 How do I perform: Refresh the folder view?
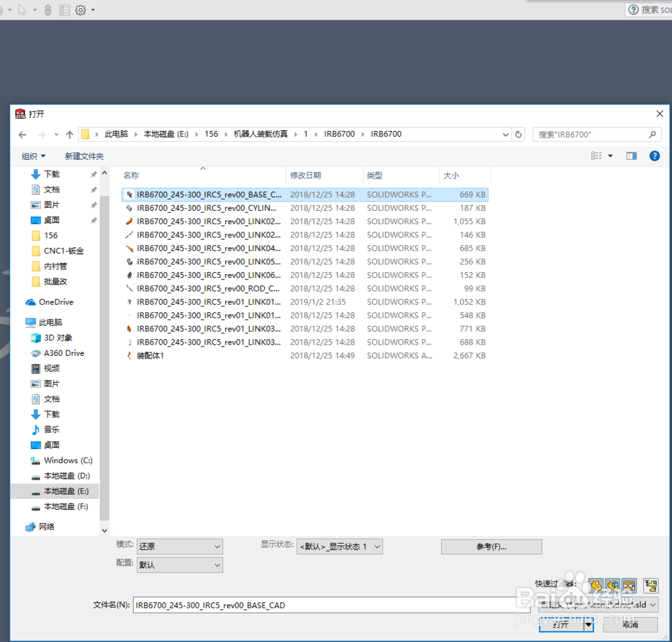coord(519,134)
